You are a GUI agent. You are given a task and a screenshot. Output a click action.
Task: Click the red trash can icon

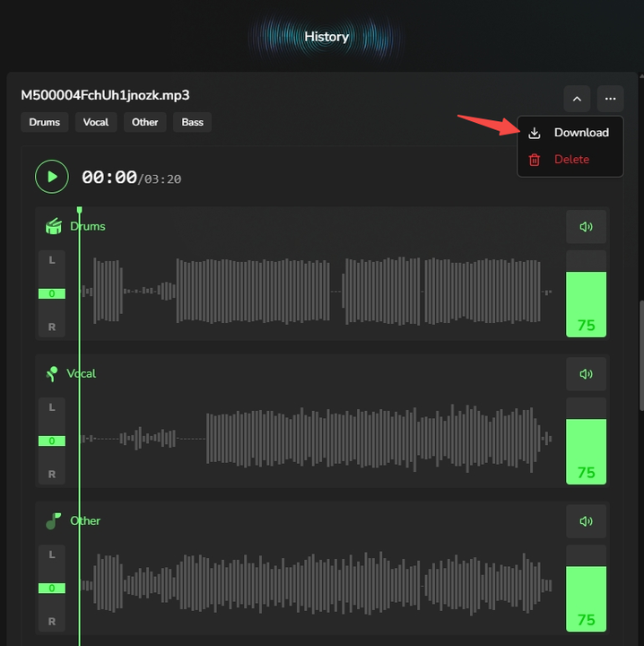[535, 160]
